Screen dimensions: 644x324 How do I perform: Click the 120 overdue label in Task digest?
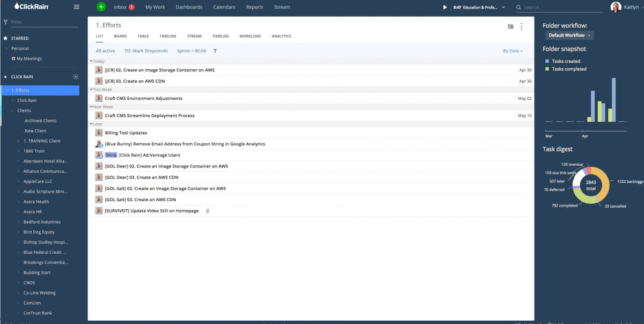click(572, 164)
